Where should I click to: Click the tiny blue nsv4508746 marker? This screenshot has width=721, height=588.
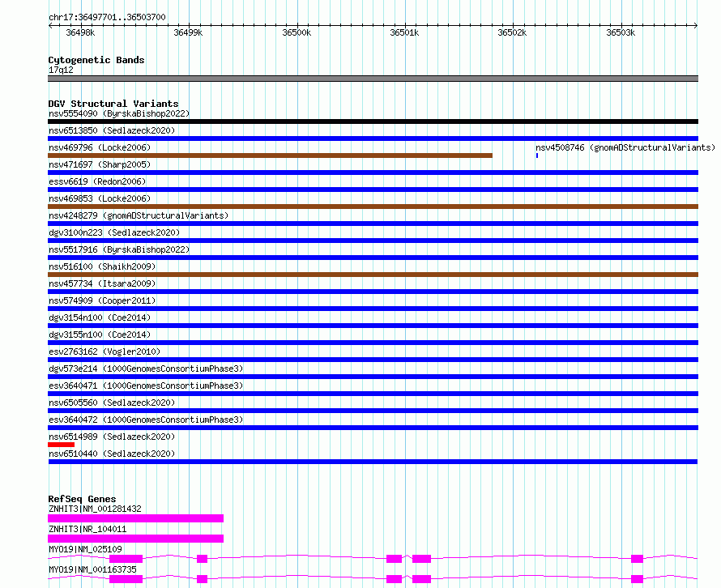537,156
